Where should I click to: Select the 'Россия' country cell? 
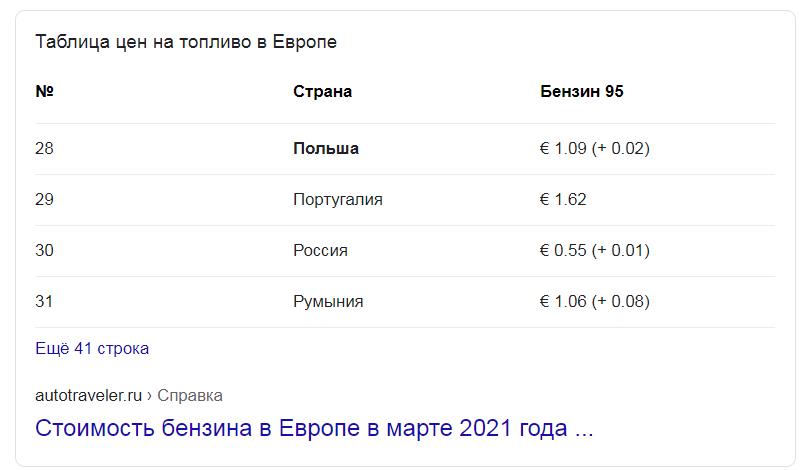point(320,250)
